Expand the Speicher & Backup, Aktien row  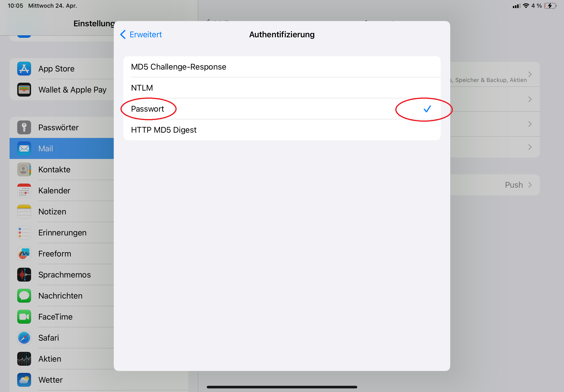coord(495,74)
